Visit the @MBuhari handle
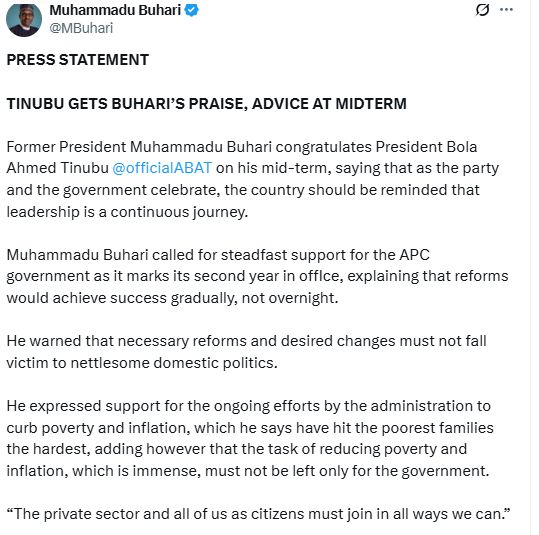 click(x=81, y=28)
